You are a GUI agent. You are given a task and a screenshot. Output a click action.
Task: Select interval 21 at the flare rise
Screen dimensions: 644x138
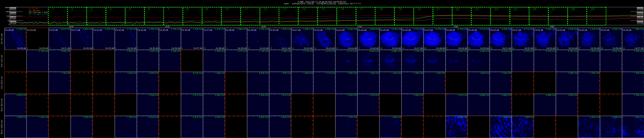click(443, 16)
